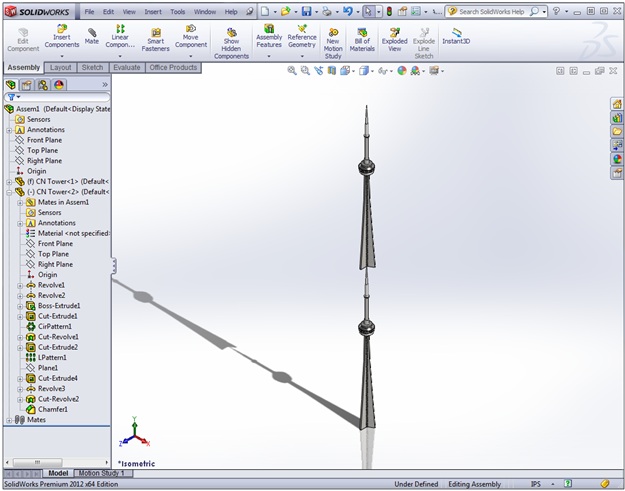Switch to the Layout tab
Image resolution: width=625 pixels, height=491 pixels.
point(61,67)
